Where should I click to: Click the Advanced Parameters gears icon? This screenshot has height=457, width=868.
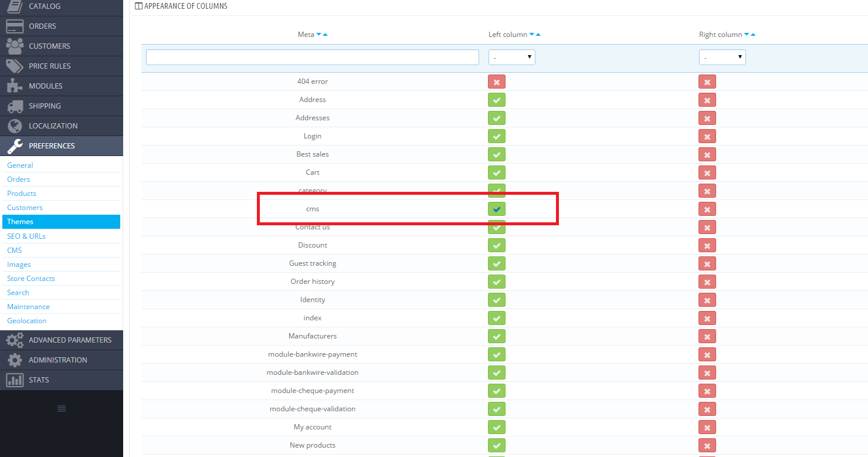14,340
